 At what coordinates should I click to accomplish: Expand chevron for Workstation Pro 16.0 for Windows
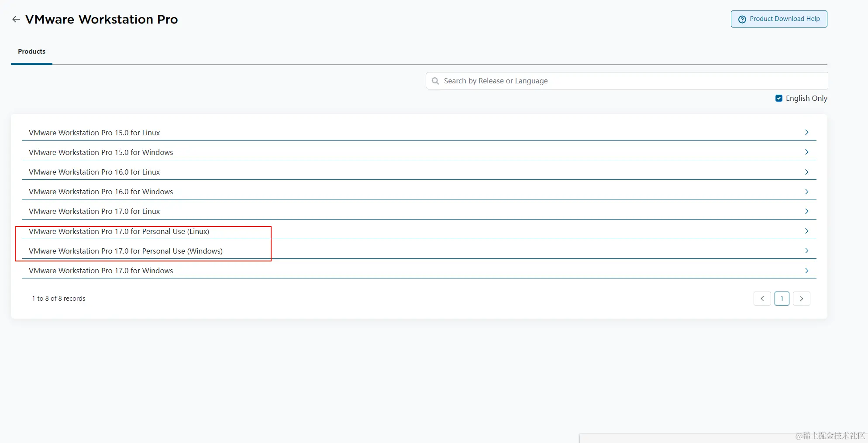[x=807, y=192]
